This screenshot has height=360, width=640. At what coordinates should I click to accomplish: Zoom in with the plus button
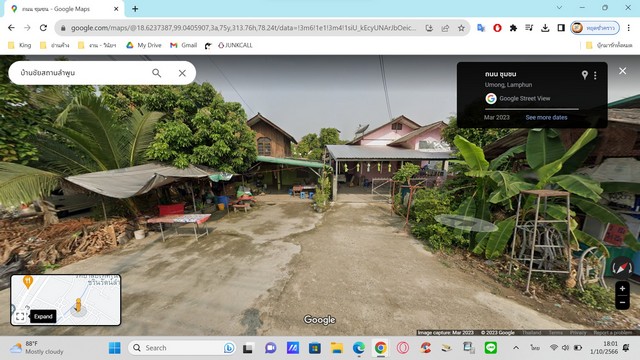point(622,289)
